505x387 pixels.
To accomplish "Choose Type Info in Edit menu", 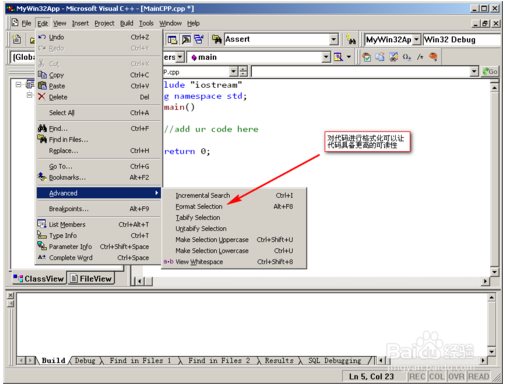I will [x=99, y=235].
